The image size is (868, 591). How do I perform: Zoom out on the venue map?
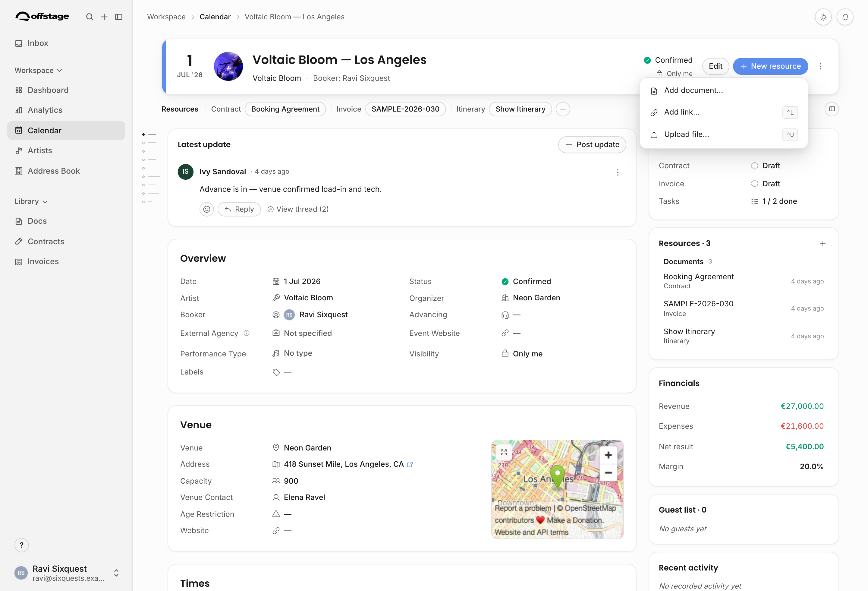pos(608,473)
